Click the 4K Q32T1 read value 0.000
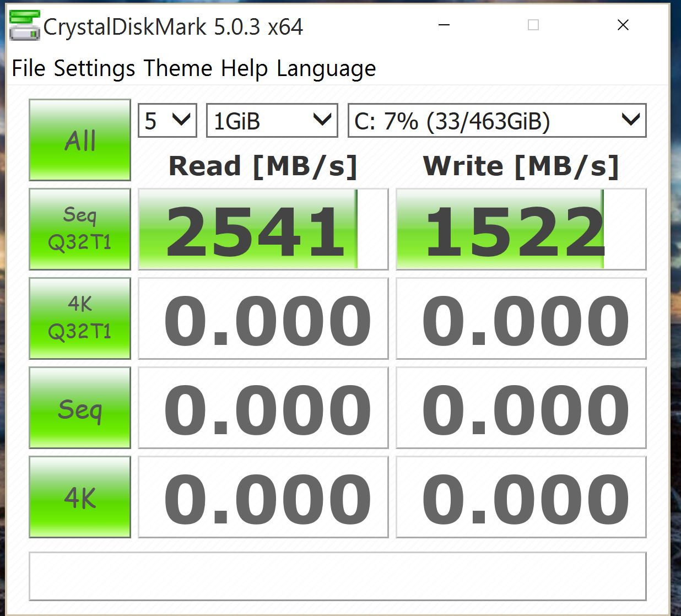Screen dimensions: 681x616 tap(263, 318)
